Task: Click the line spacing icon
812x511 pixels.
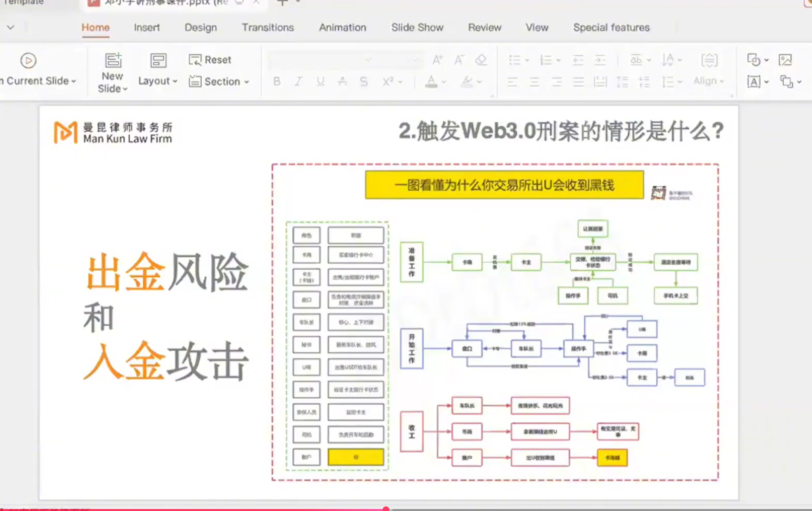Action: pyautogui.click(x=668, y=81)
